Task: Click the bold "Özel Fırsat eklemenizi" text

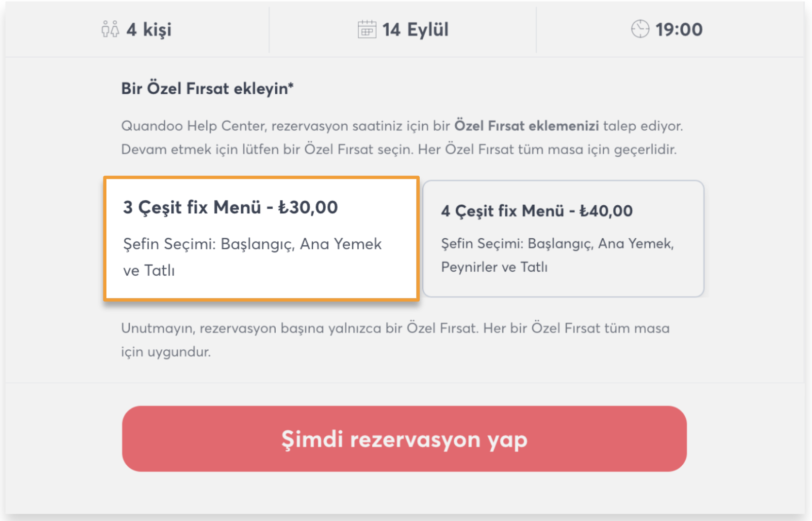Action: tap(526, 126)
